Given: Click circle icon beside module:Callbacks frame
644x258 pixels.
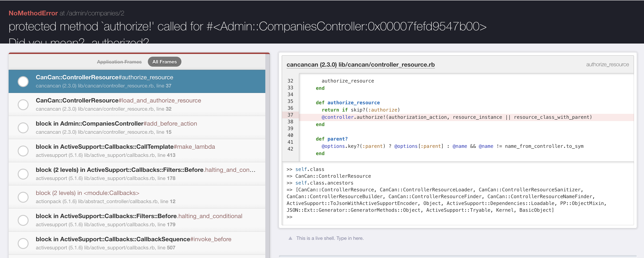Looking at the screenshot, I should 23,197.
